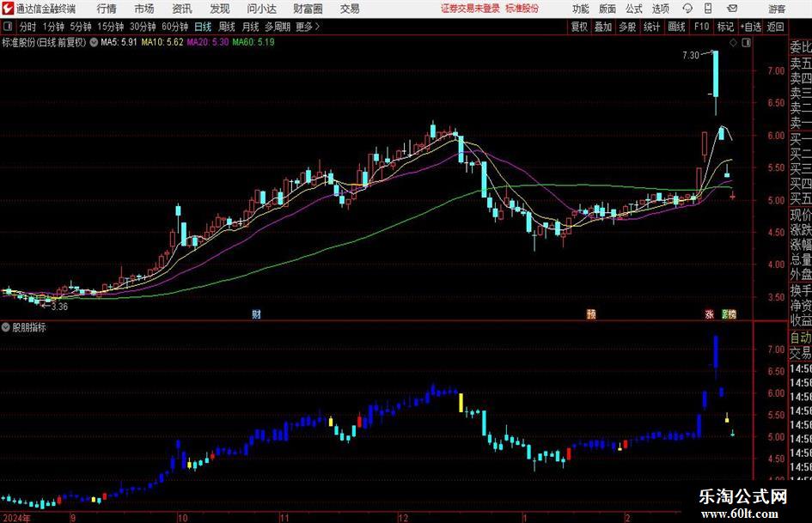
Task: Open dropdown next to 股朋指标
Action: click(6, 327)
